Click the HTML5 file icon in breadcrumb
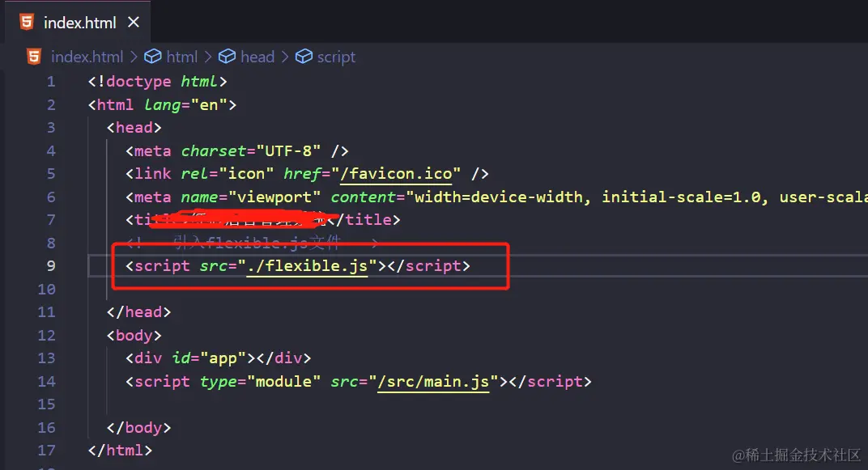868x470 pixels. point(34,57)
